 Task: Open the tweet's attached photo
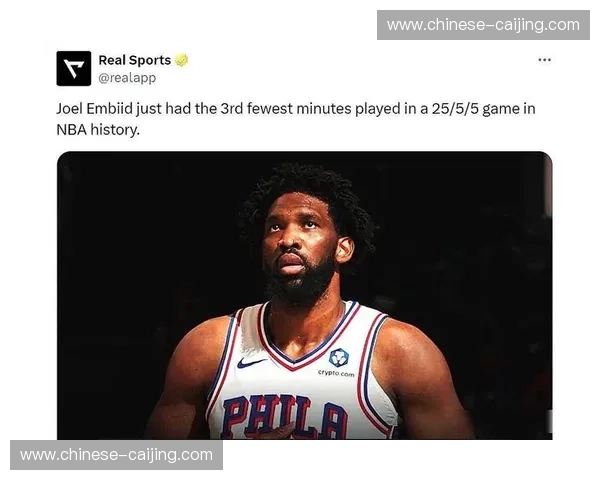(x=305, y=295)
